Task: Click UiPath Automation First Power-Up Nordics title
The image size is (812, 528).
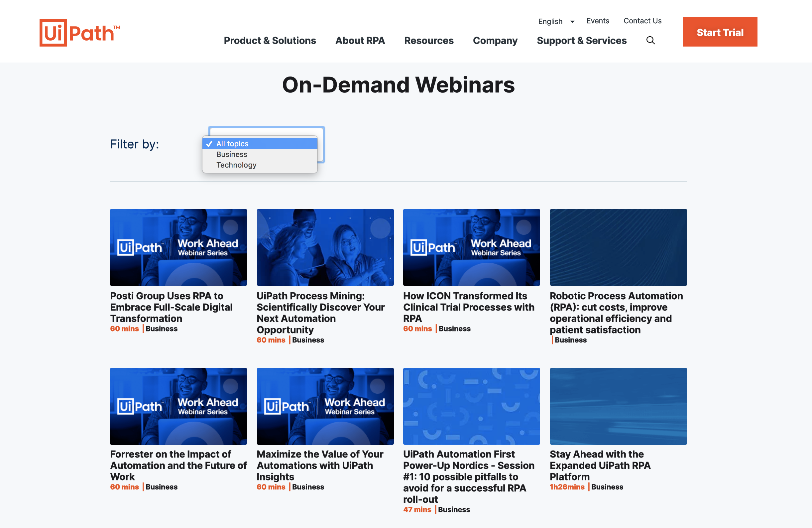Action: [x=469, y=476]
